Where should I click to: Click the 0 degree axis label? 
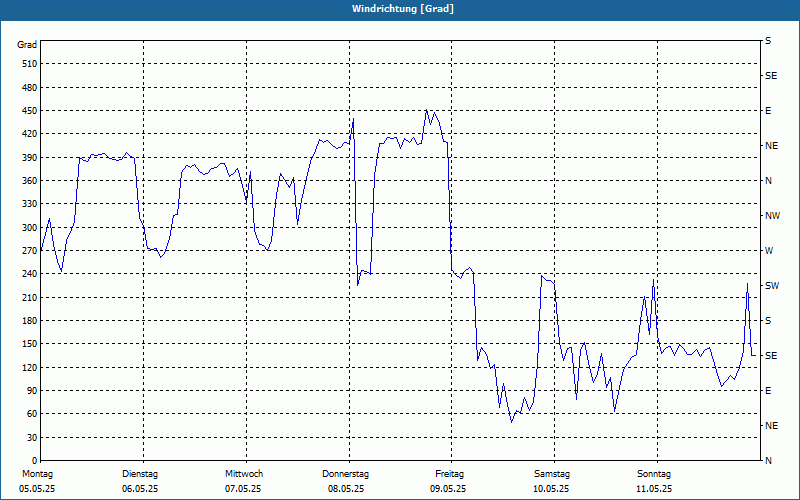tap(35, 460)
